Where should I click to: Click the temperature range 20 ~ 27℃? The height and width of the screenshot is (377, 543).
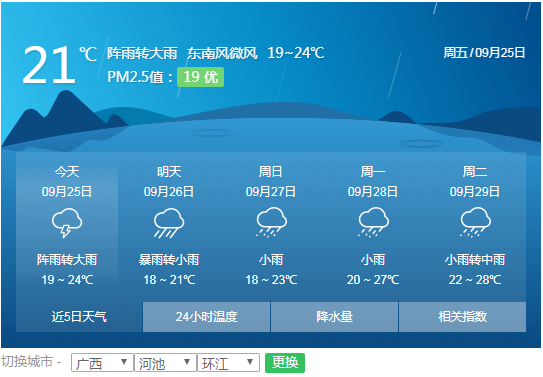pyautogui.click(x=373, y=280)
